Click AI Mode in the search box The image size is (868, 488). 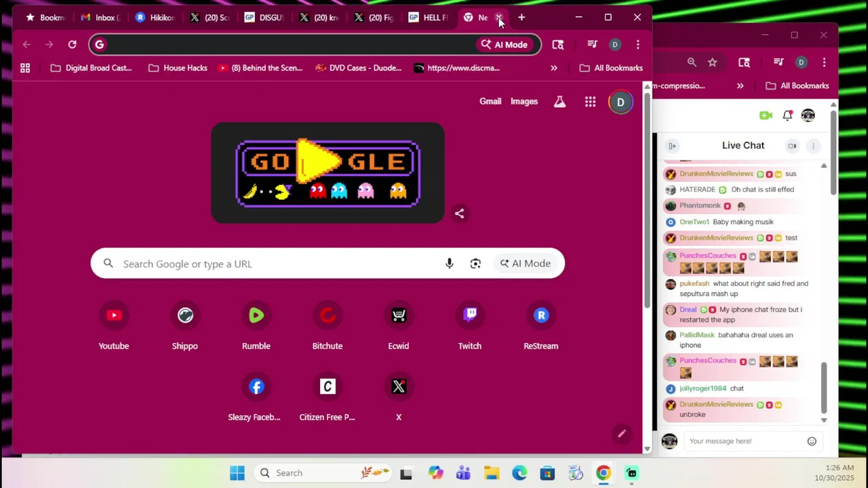coord(526,264)
